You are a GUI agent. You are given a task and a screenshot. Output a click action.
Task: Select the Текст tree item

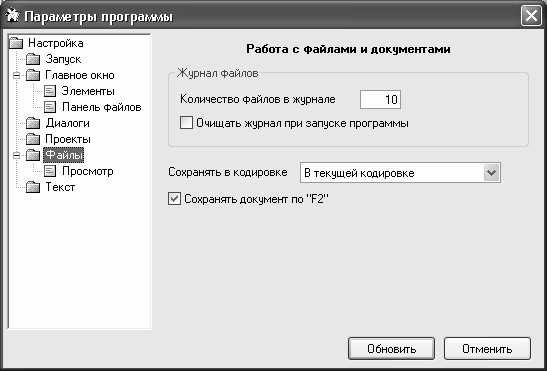tap(60, 187)
